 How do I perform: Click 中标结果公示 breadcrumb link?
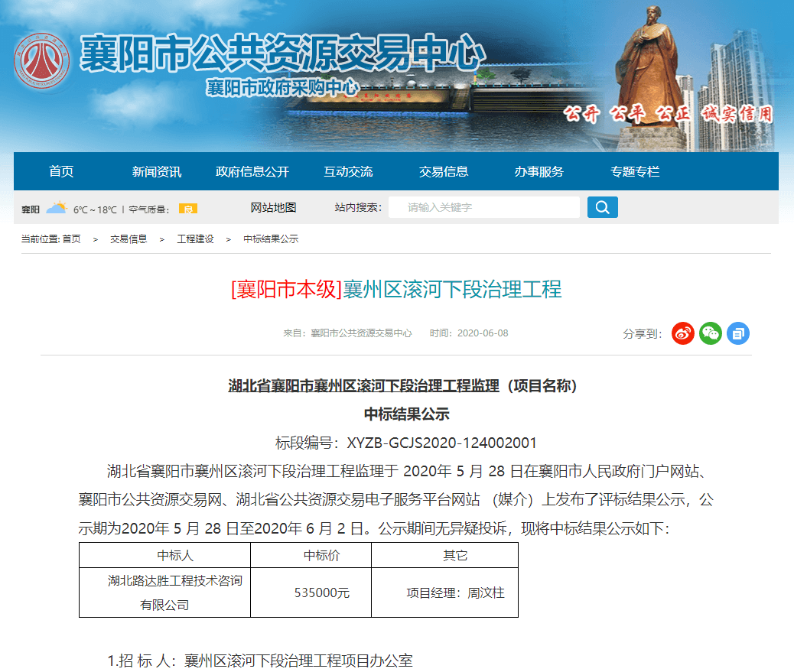coord(271,239)
